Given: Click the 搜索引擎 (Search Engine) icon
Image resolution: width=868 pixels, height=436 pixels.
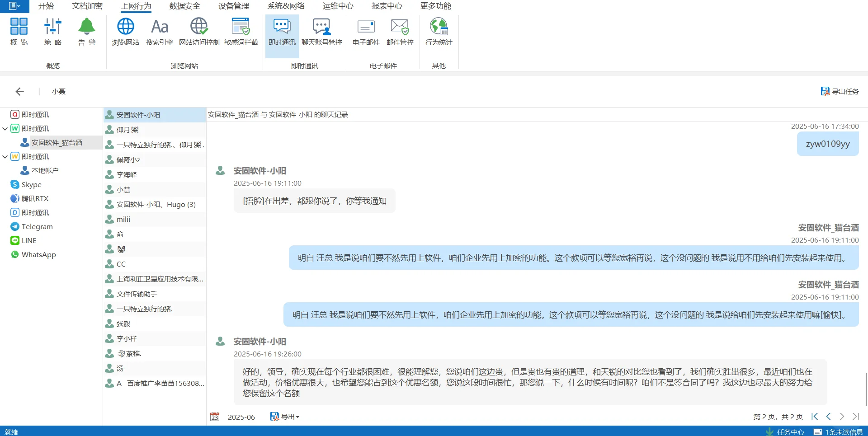Looking at the screenshot, I should point(159,31).
